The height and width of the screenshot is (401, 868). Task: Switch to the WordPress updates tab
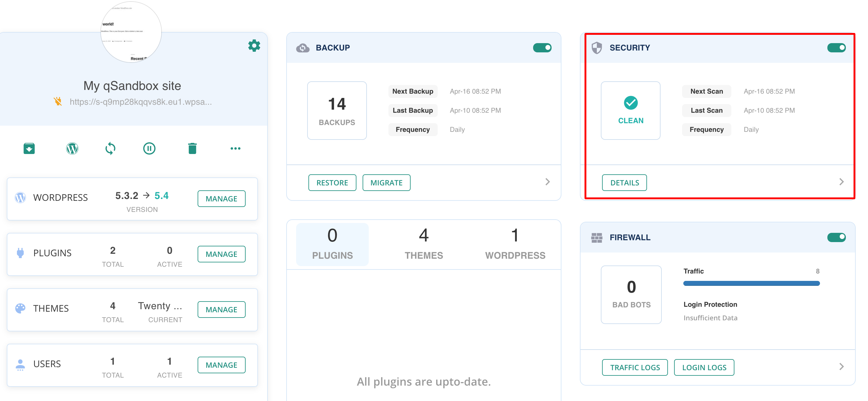[515, 244]
